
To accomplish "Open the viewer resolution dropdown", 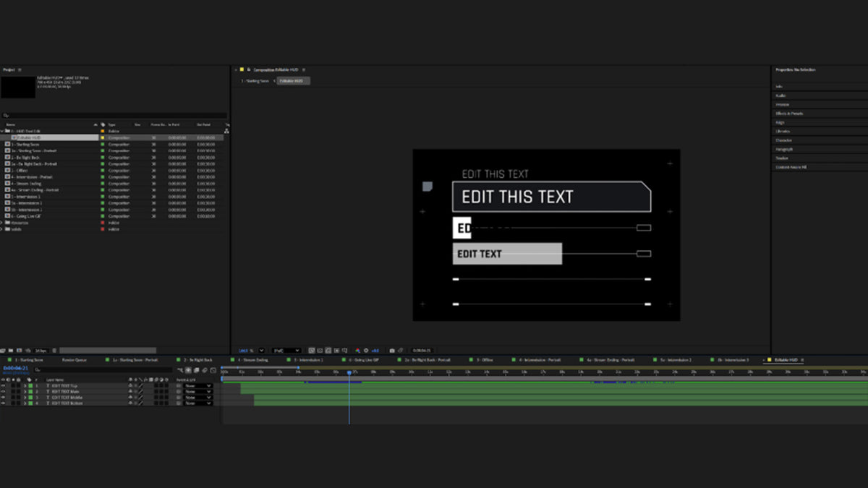I will [x=286, y=351].
